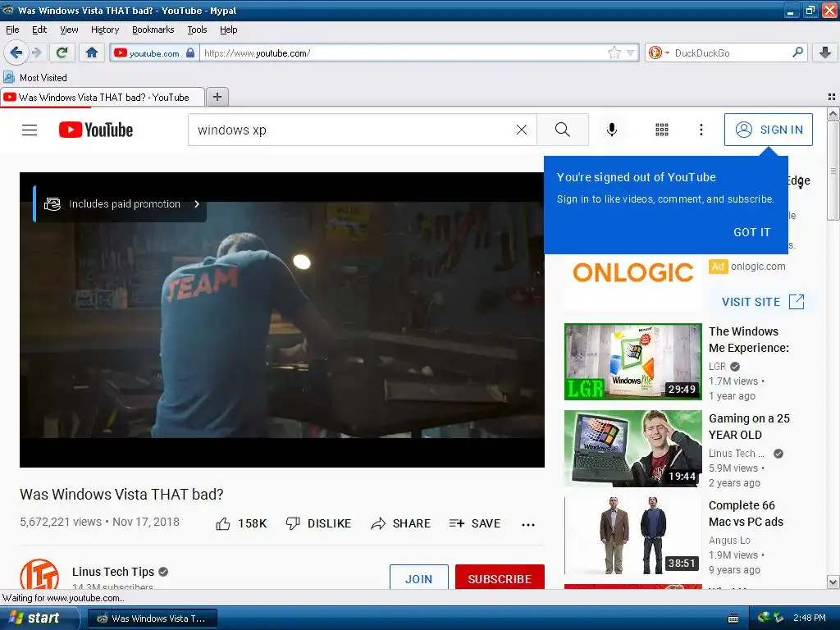Click the taskbar clock showing 2:48 PM
Viewport: 840px width, 630px height.
tap(810, 618)
